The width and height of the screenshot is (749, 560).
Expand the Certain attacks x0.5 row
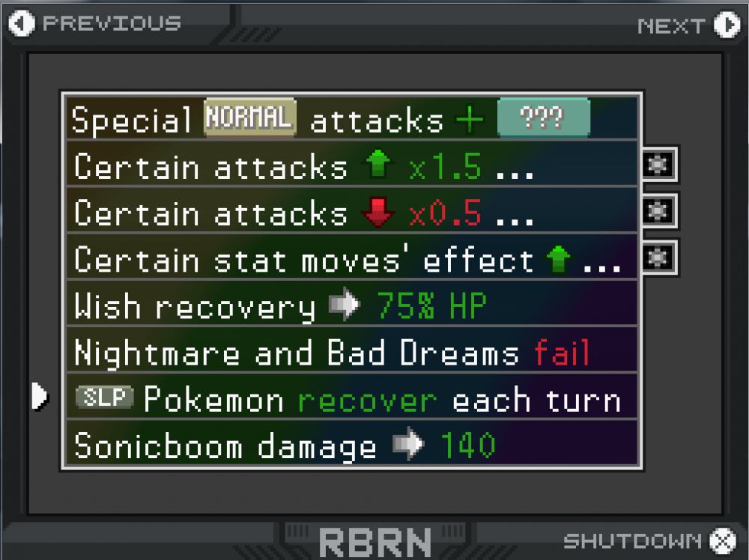351,211
